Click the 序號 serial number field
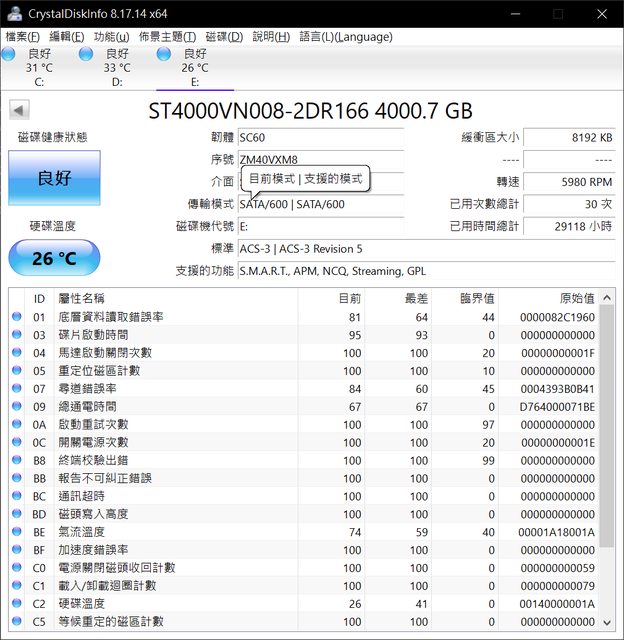624x640 pixels. (320, 159)
